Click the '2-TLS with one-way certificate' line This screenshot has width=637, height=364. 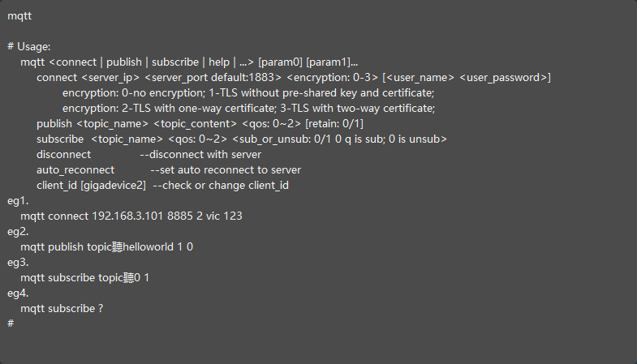coord(248,109)
